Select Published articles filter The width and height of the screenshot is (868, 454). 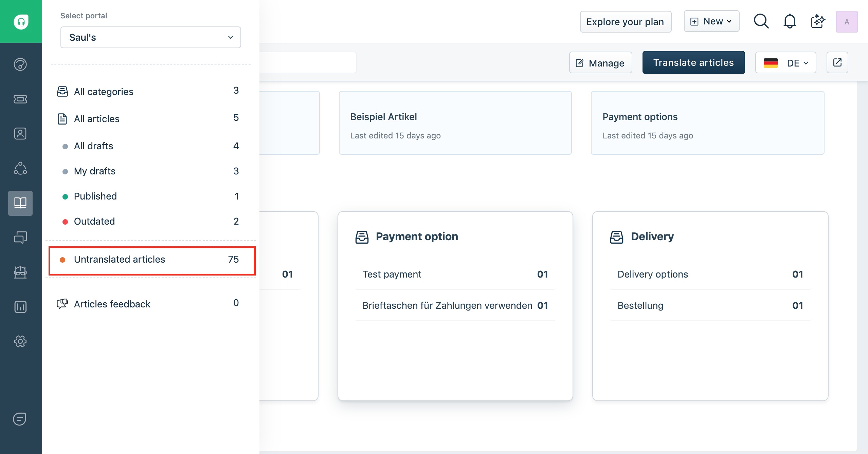click(x=95, y=196)
